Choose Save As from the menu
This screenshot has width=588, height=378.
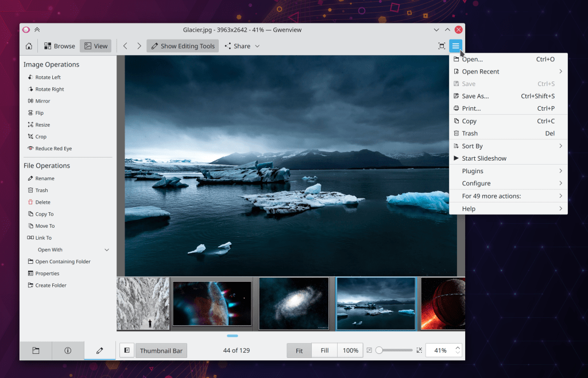point(475,96)
